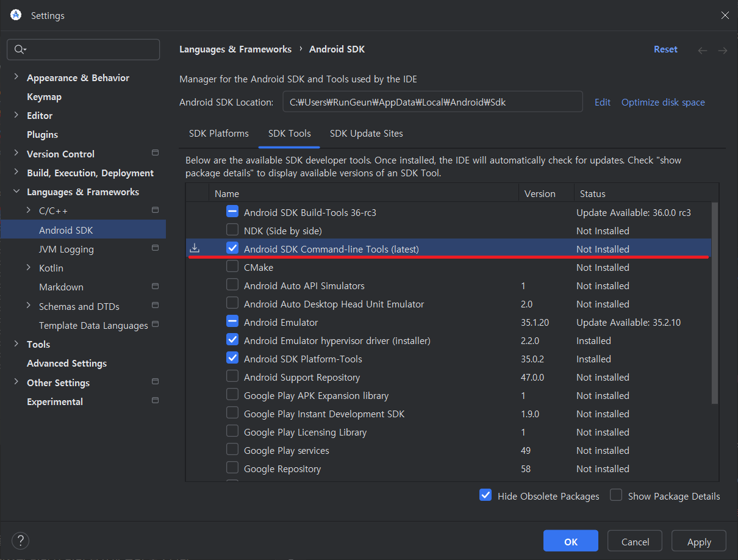Click the download icon beside Command-line Tools
The height and width of the screenshot is (560, 738).
pyautogui.click(x=195, y=248)
